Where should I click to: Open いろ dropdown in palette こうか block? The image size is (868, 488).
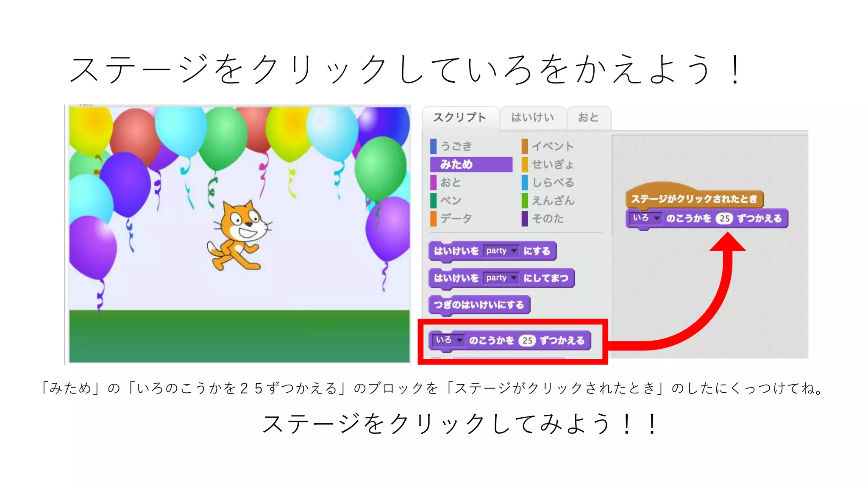pyautogui.click(x=448, y=340)
